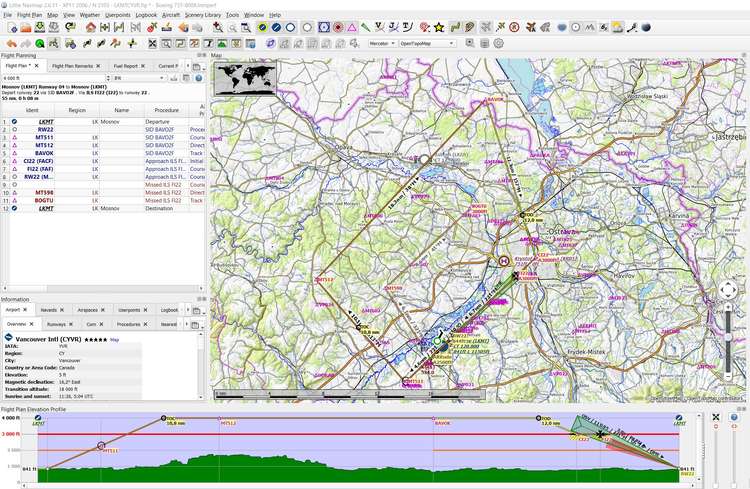
Task: Open the IFR flight type dropdown
Action: coord(138,77)
